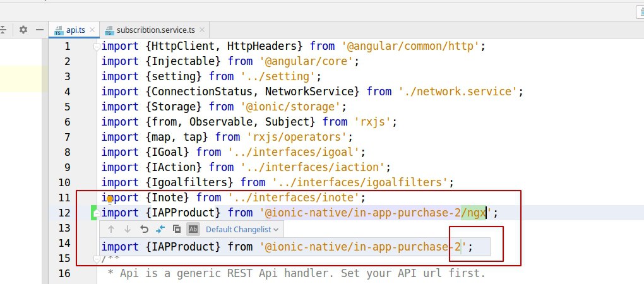Go to next change with down arrow
This screenshot has width=644, height=284.
tap(128, 229)
